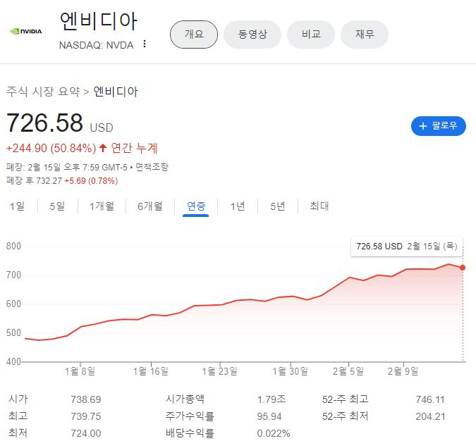Image resolution: width=476 pixels, height=448 pixels.
Task: Select the 연중 year-to-date range
Action: coord(196,206)
